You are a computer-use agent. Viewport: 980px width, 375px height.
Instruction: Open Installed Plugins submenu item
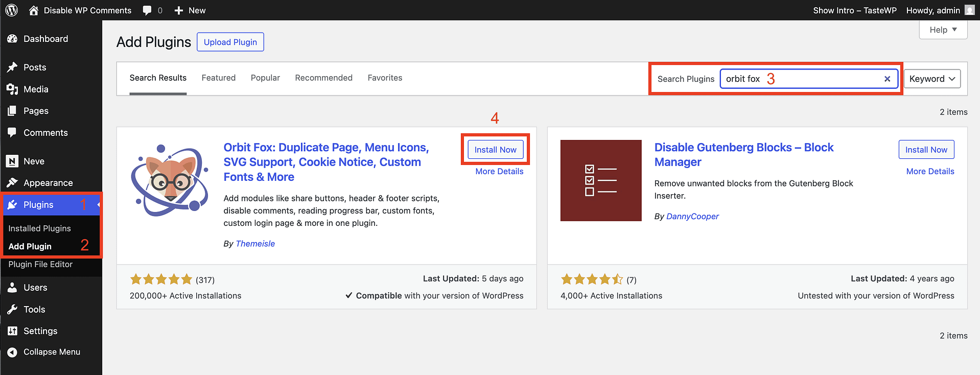tap(39, 228)
